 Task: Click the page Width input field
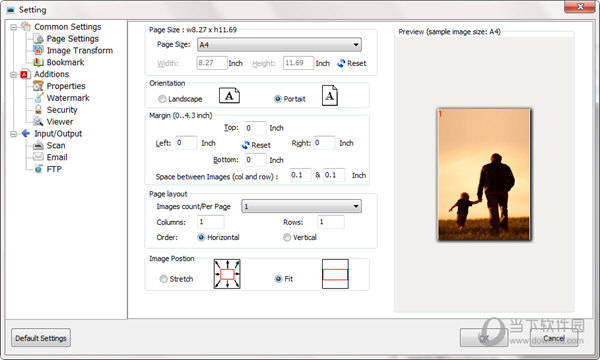point(212,63)
